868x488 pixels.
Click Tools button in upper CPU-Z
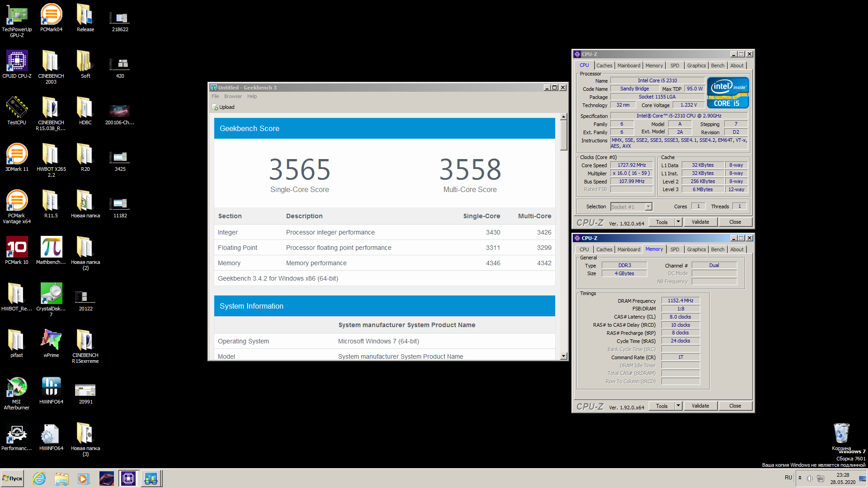tap(662, 222)
